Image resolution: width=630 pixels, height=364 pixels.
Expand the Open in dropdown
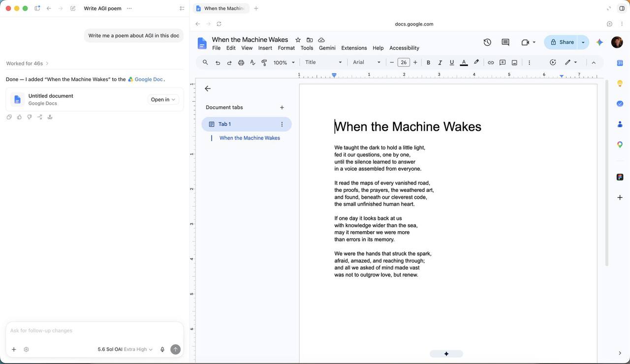tap(163, 99)
